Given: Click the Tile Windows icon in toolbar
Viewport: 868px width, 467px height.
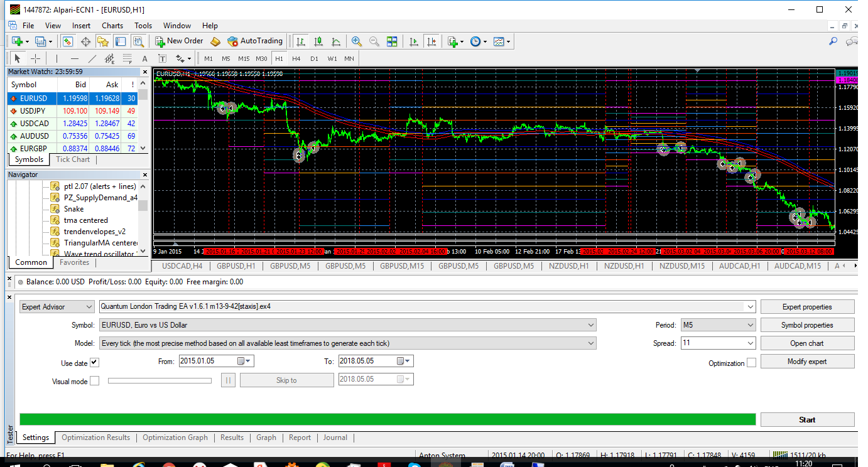Looking at the screenshot, I should (x=392, y=41).
